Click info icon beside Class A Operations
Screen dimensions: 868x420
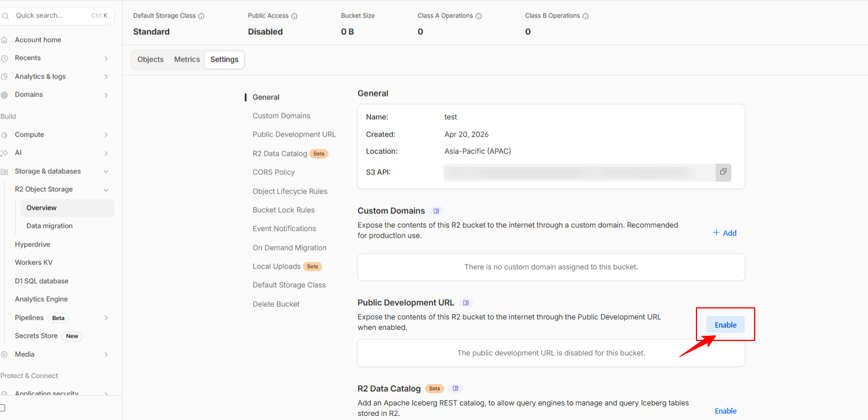[478, 16]
